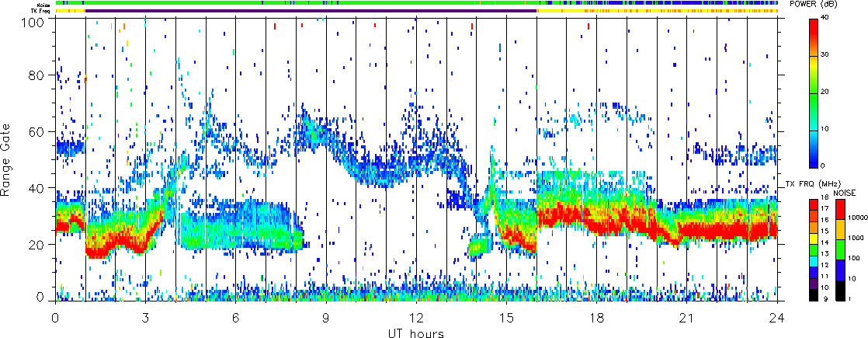Image resolution: width=868 pixels, height=338 pixels.
Task: Click the 18 tick label on the UT hours axis
Action: pos(597,319)
